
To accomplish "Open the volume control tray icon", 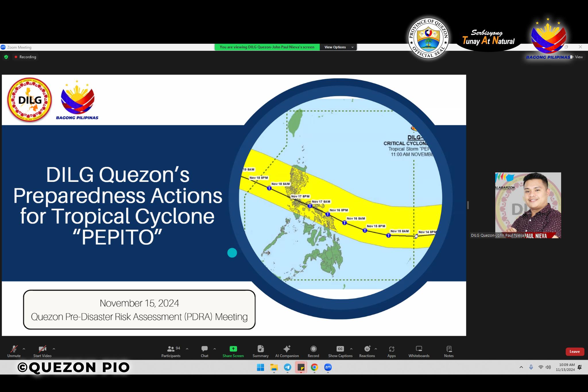I will (x=548, y=367).
